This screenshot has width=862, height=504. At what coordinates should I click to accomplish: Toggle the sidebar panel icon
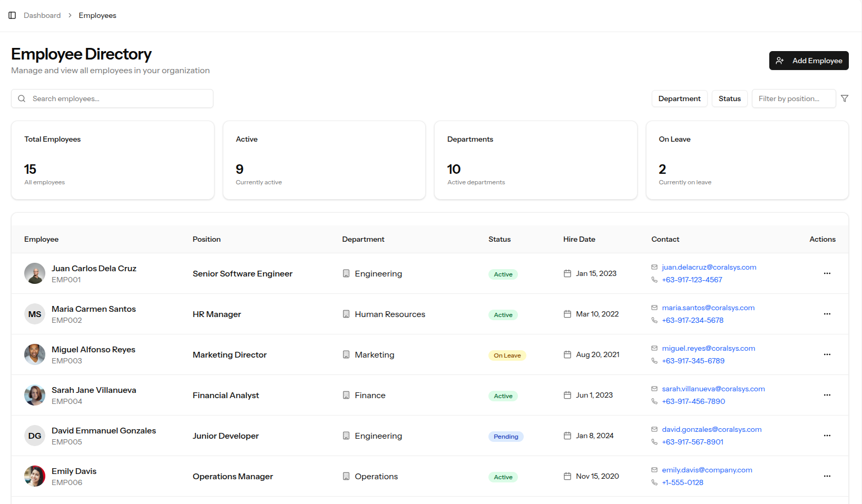[x=12, y=15]
